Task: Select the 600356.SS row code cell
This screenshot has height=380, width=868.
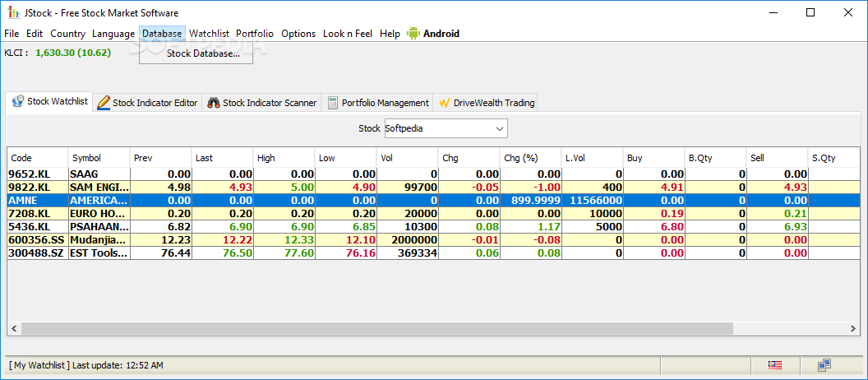Action: tap(38, 240)
